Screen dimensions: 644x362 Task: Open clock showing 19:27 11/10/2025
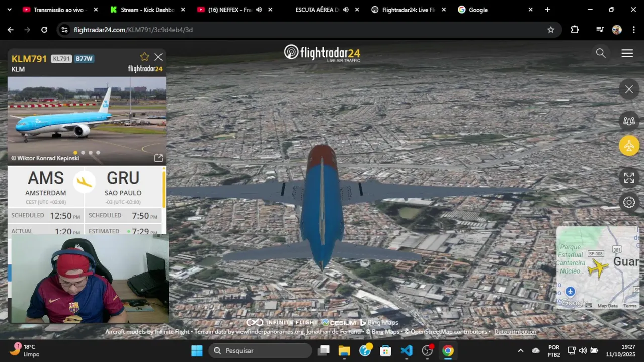tap(620, 350)
